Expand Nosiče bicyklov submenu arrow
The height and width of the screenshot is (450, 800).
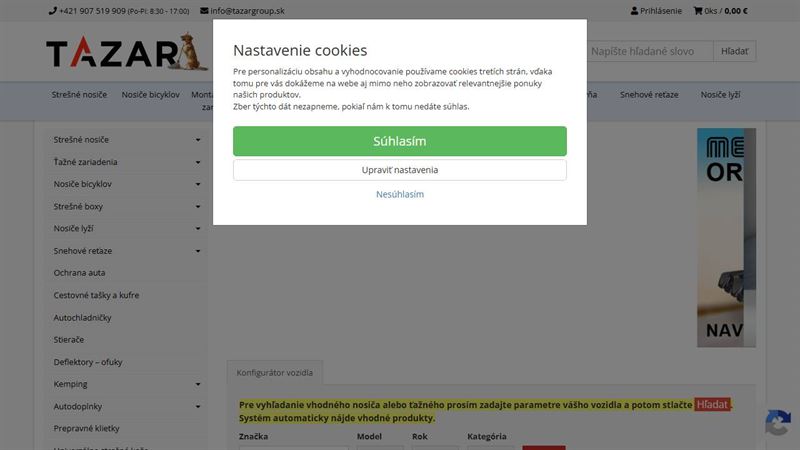coord(198,184)
